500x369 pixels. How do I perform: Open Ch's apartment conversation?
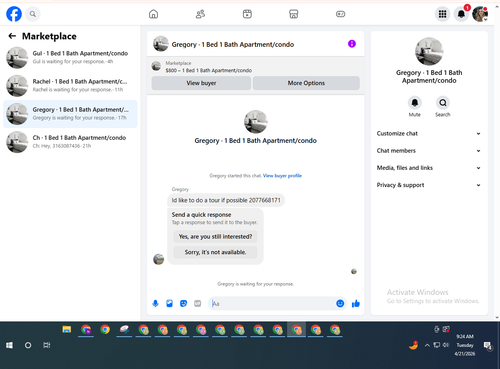pyautogui.click(x=70, y=142)
